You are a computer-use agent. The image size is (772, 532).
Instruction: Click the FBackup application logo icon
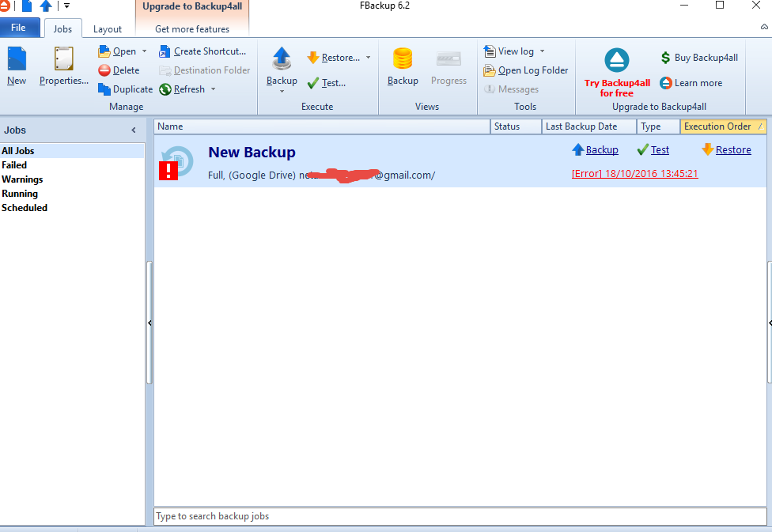(5, 6)
